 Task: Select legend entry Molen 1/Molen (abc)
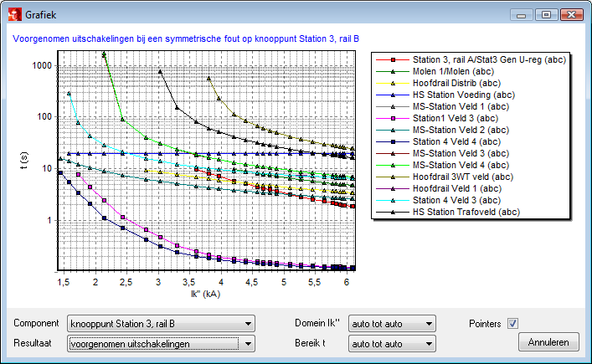[455, 73]
